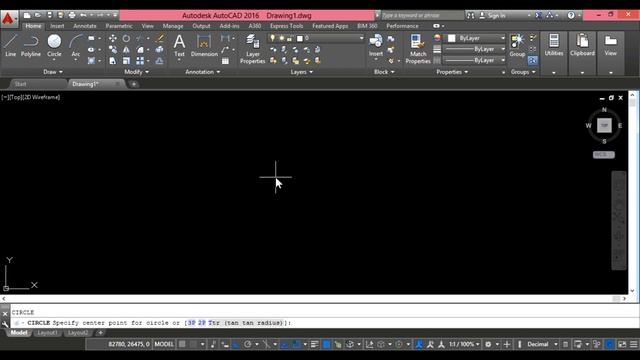Click the Sign In button
Screen dimensions: 640x360
[x=493, y=16]
